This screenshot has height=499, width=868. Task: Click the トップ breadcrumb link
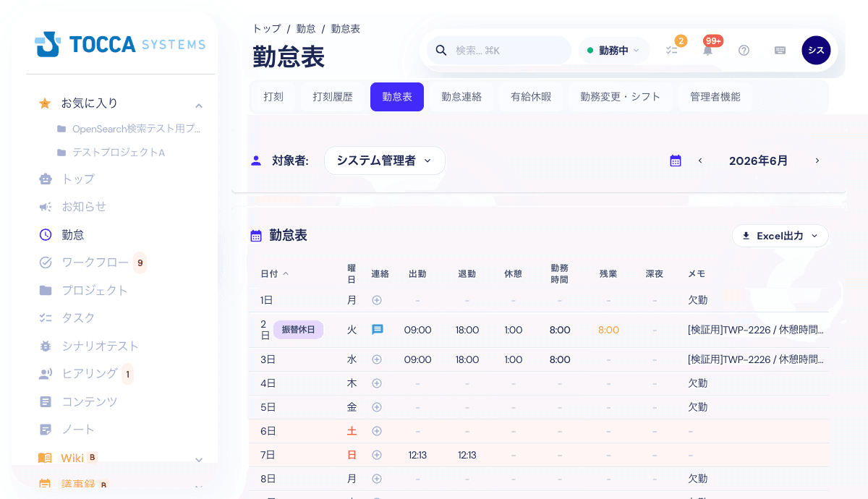[x=267, y=29]
